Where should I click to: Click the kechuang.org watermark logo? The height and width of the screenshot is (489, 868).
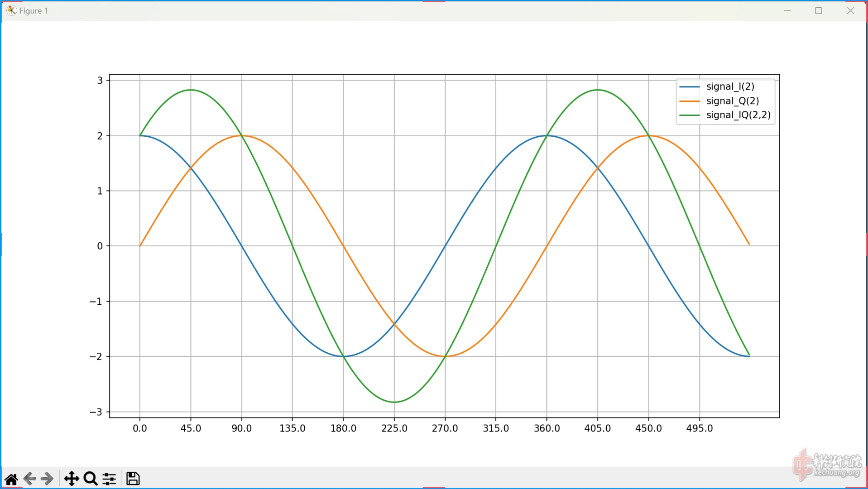[827, 465]
